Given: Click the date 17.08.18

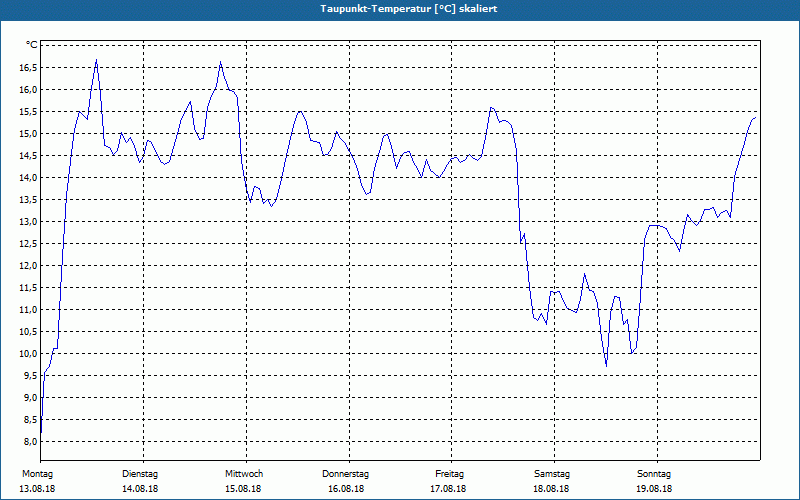Looking at the screenshot, I should coord(448,489).
